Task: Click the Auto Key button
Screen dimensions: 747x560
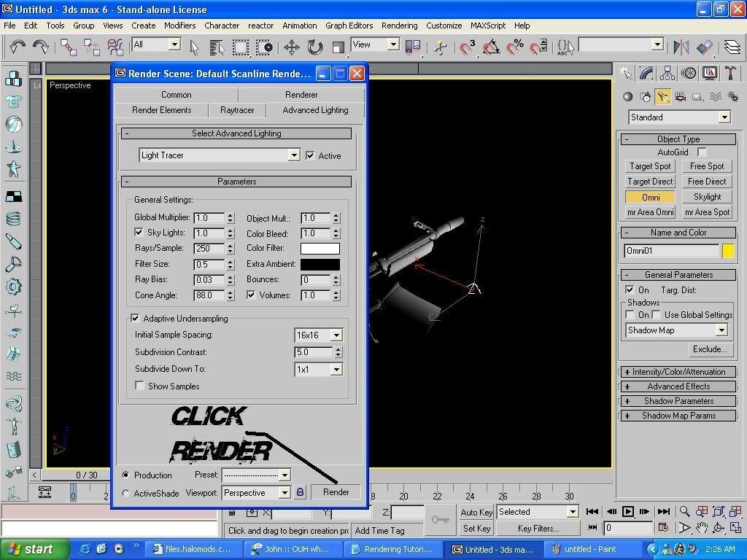Action: pyautogui.click(x=476, y=512)
